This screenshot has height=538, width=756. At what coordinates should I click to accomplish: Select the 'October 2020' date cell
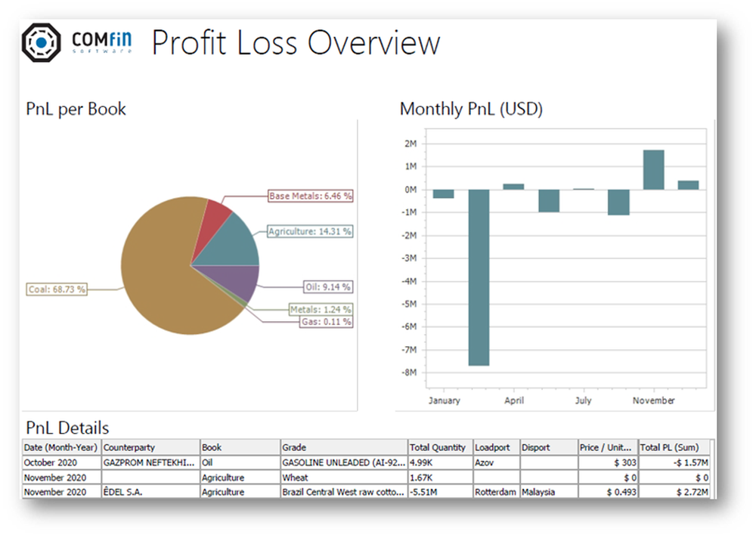pos(60,462)
